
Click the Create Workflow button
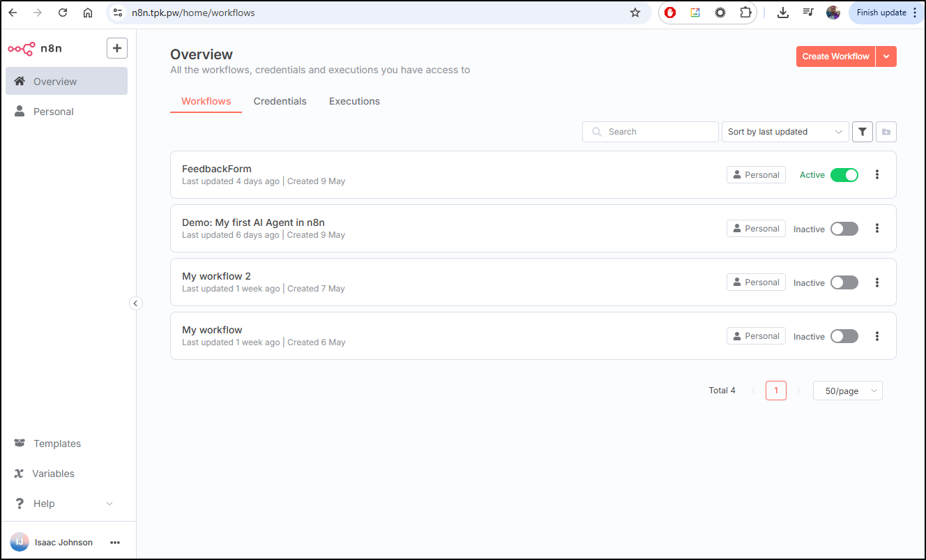(835, 56)
